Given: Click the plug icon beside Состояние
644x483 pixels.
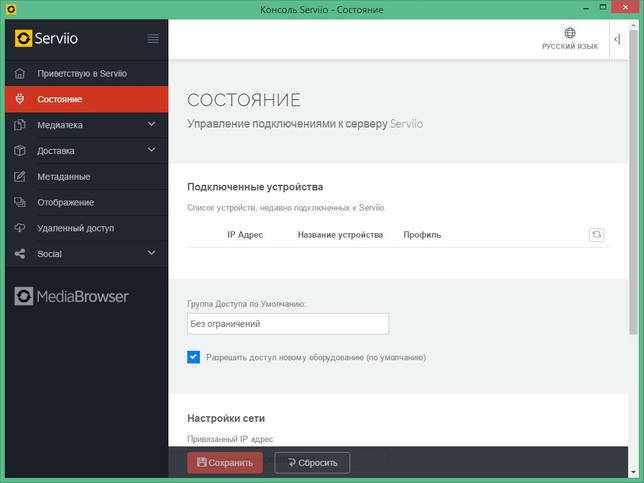Looking at the screenshot, I should coord(20,99).
